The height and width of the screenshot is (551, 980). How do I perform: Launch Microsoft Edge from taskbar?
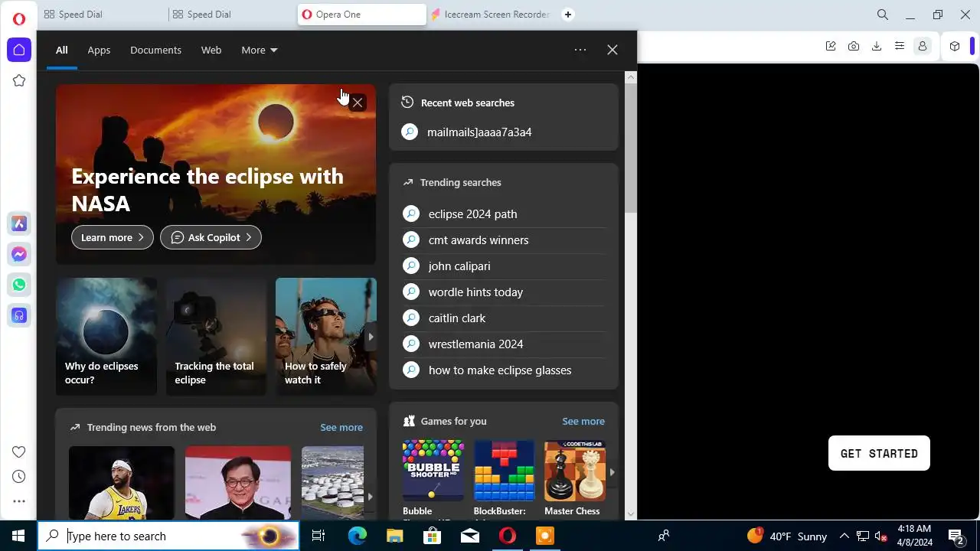358,536
